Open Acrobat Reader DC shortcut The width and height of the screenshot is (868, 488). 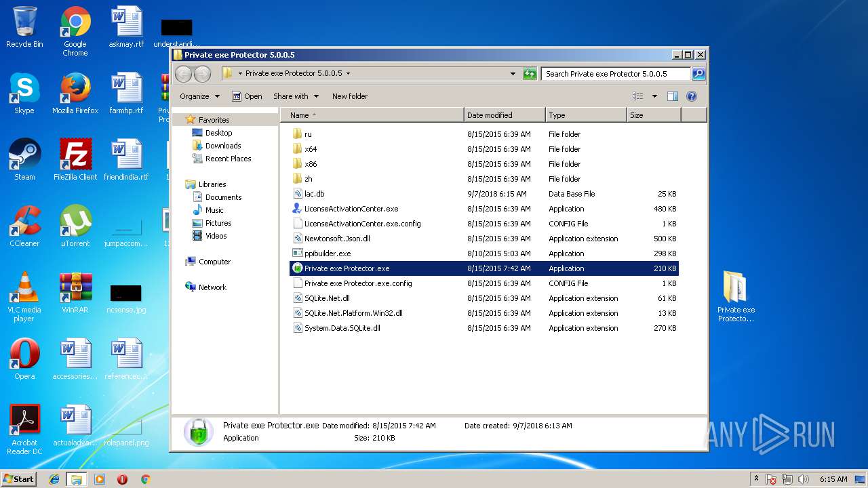24,430
